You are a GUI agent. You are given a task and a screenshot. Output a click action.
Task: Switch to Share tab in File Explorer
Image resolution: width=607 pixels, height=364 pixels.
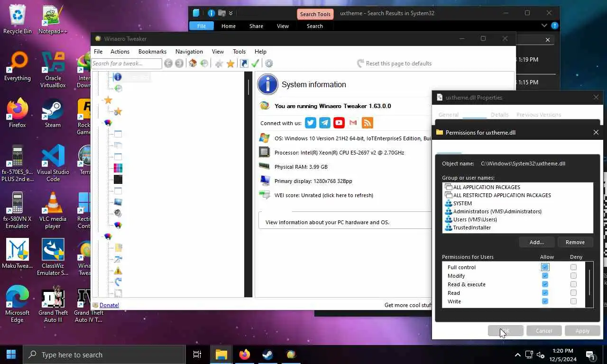(x=256, y=26)
